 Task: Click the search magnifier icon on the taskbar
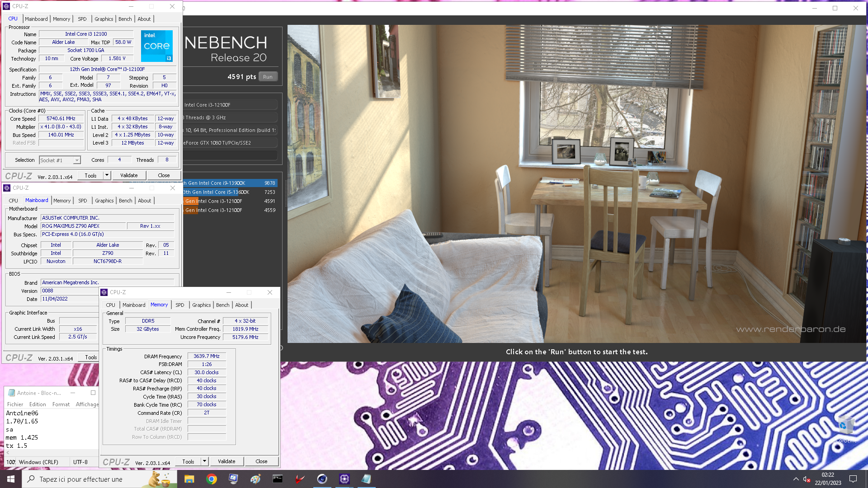tap(31, 479)
